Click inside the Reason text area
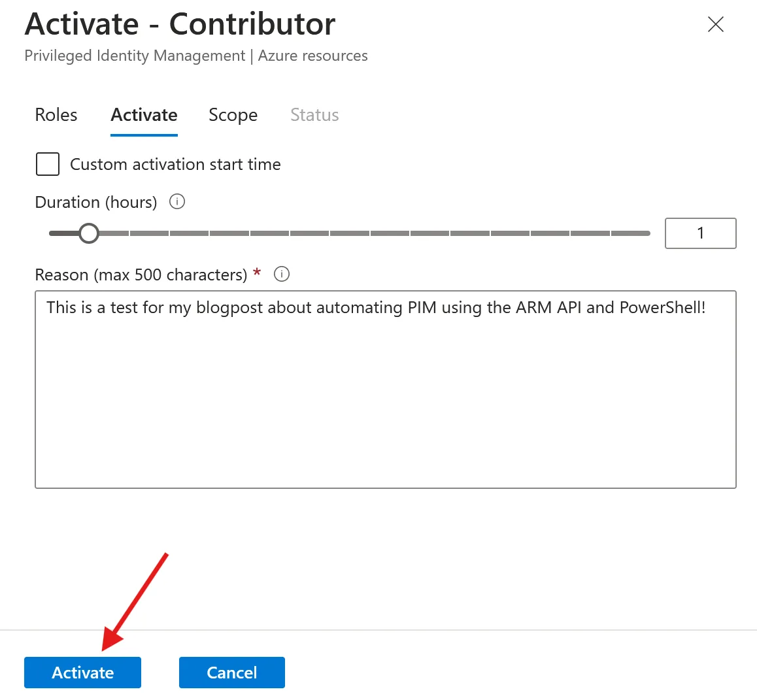The height and width of the screenshot is (700, 757). point(385,392)
